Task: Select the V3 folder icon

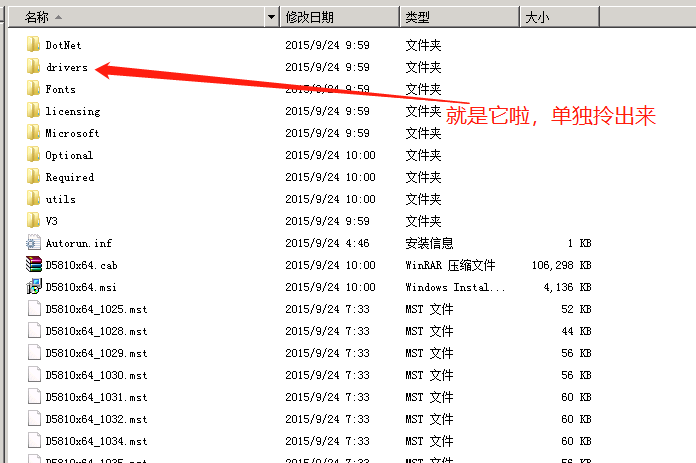Action: (33, 221)
